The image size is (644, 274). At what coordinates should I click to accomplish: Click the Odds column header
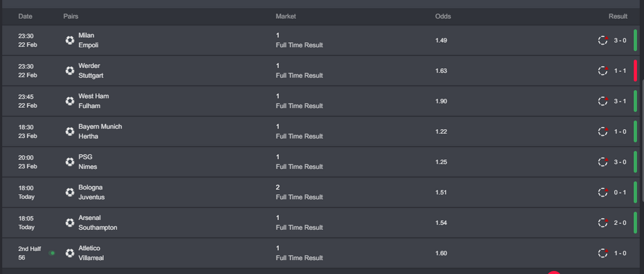point(443,16)
